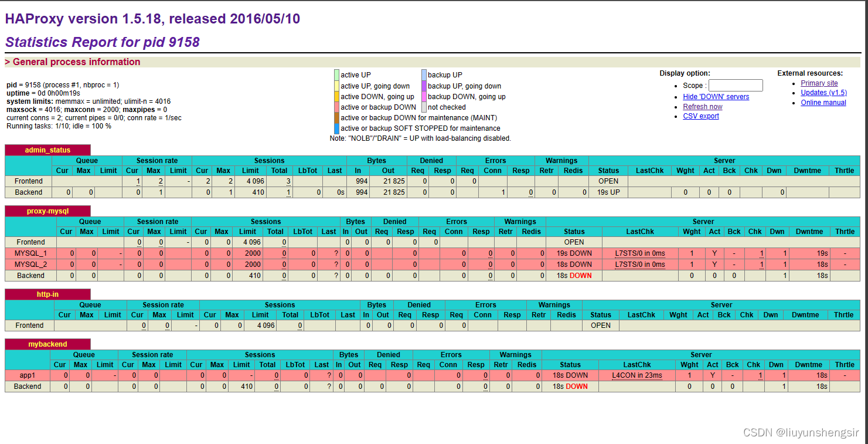This screenshot has height=444, width=868.
Task: Open Hide 'DOWN' servers link
Action: (716, 97)
